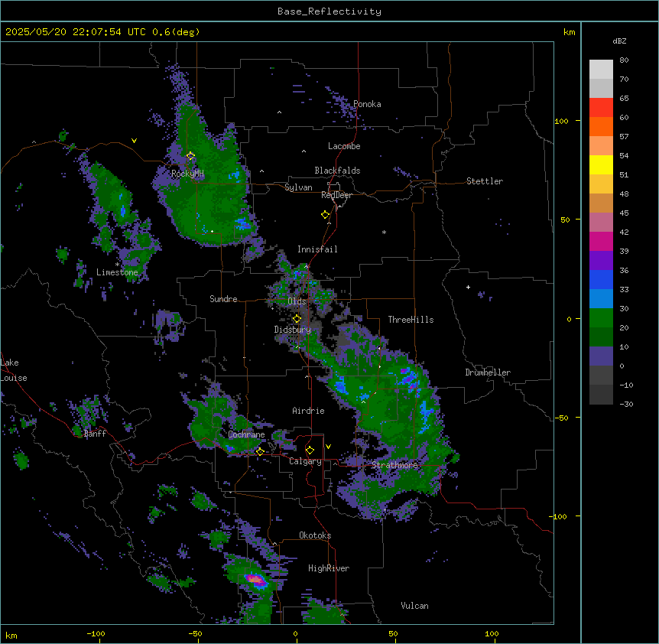Image resolution: width=659 pixels, height=644 pixels.
Task: Click the bright yellow 51-54 dBZ legend swatch
Action: (x=601, y=164)
